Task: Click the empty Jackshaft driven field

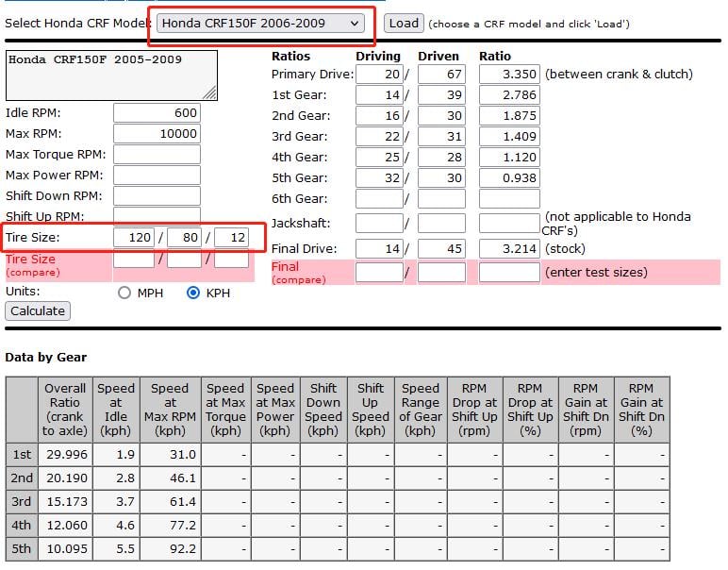Action: click(441, 223)
